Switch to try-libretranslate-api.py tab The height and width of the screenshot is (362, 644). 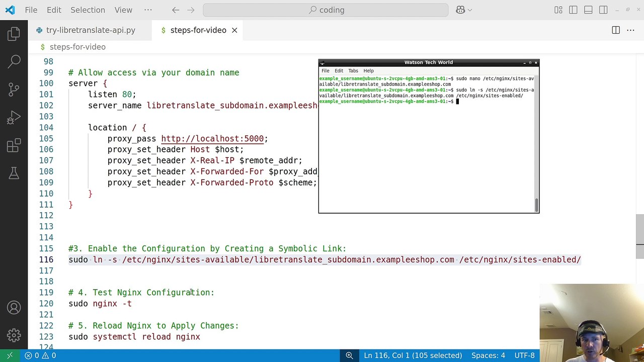pos(91,30)
